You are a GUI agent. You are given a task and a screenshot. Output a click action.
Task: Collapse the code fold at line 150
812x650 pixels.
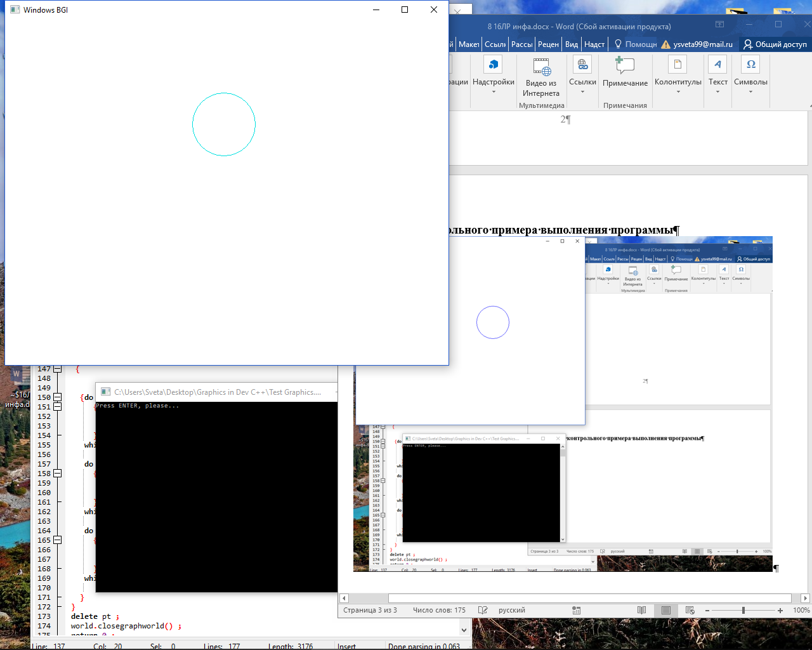pos(58,397)
